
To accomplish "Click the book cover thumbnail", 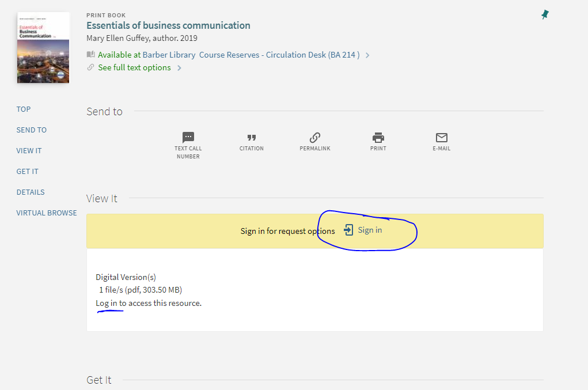I will (43, 47).
